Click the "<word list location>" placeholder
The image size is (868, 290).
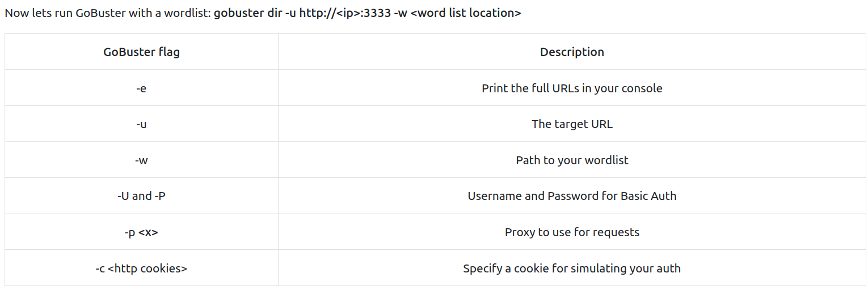tap(465, 13)
